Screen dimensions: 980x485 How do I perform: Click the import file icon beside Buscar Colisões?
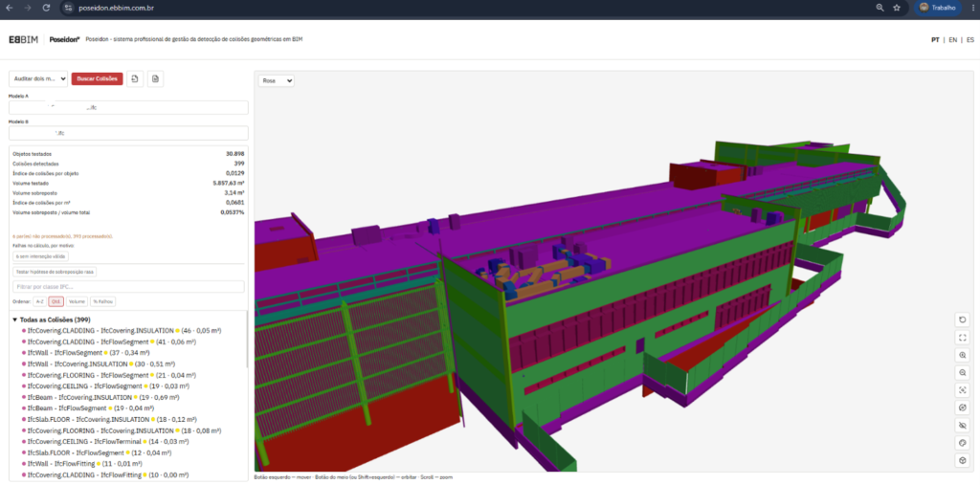135,78
